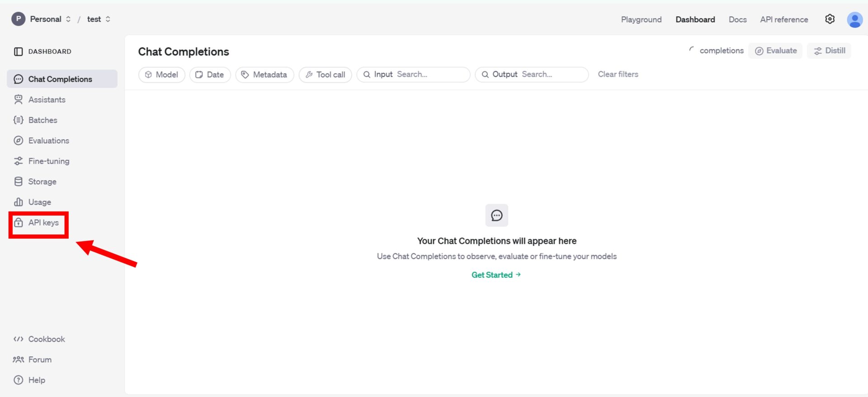
Task: Go to Usage in sidebar
Action: [39, 202]
